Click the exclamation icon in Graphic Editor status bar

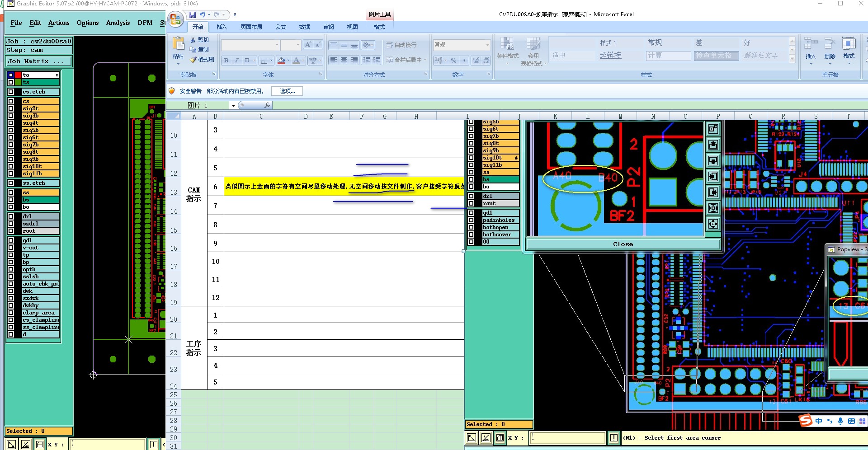pyautogui.click(x=154, y=445)
